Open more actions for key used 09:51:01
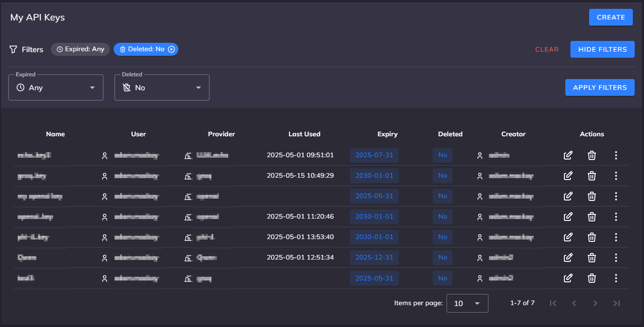This screenshot has height=327, width=644. point(616,155)
